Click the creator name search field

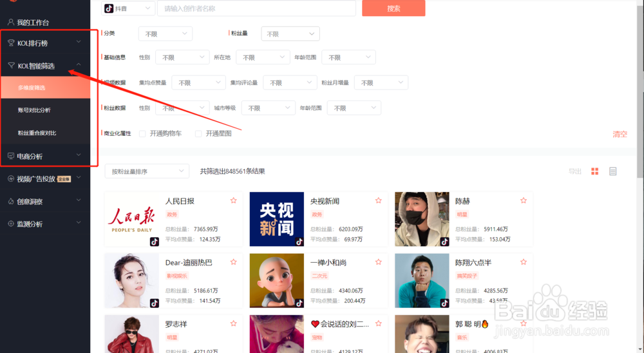pos(257,8)
